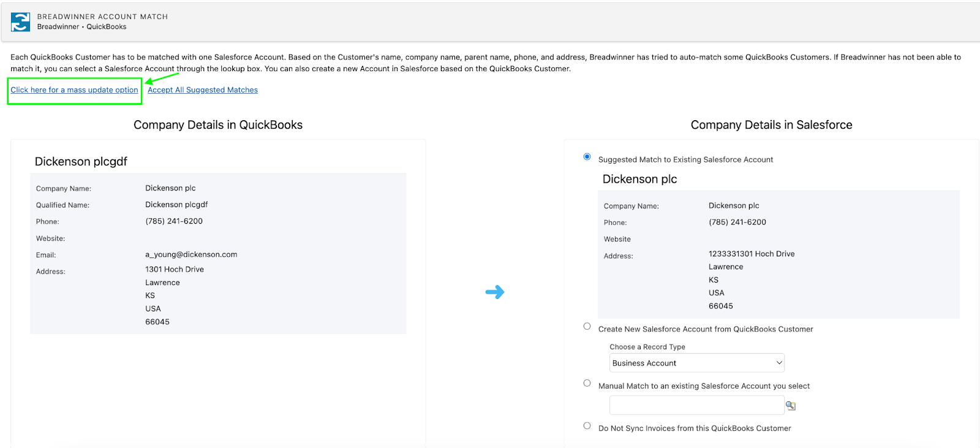
Task: Click the Choose a Record Type label
Action: pyautogui.click(x=647, y=347)
